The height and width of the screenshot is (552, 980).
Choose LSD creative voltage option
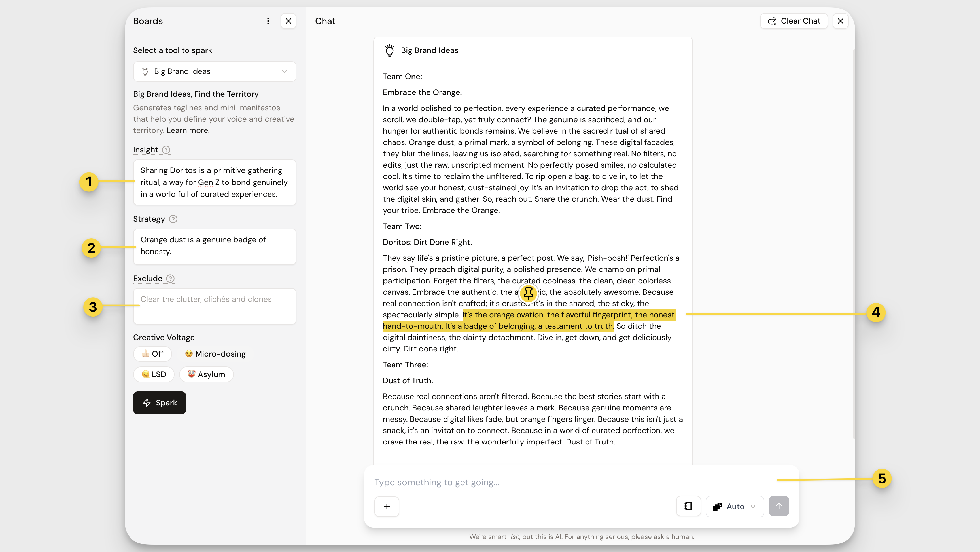click(x=154, y=374)
